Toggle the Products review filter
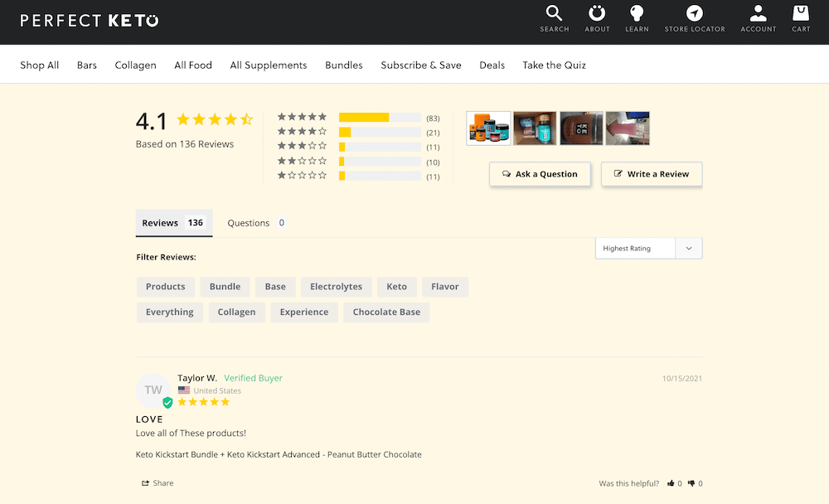This screenshot has height=504, width=829. click(166, 287)
